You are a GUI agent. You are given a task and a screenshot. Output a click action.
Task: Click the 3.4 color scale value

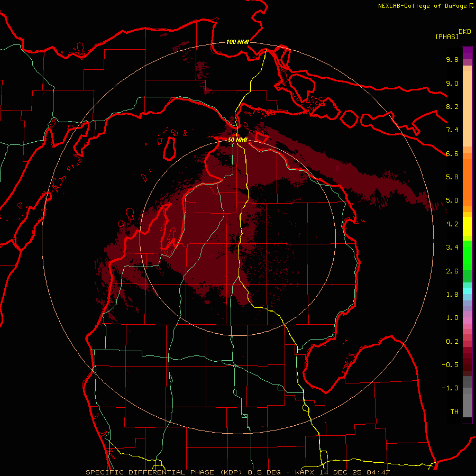452,248
